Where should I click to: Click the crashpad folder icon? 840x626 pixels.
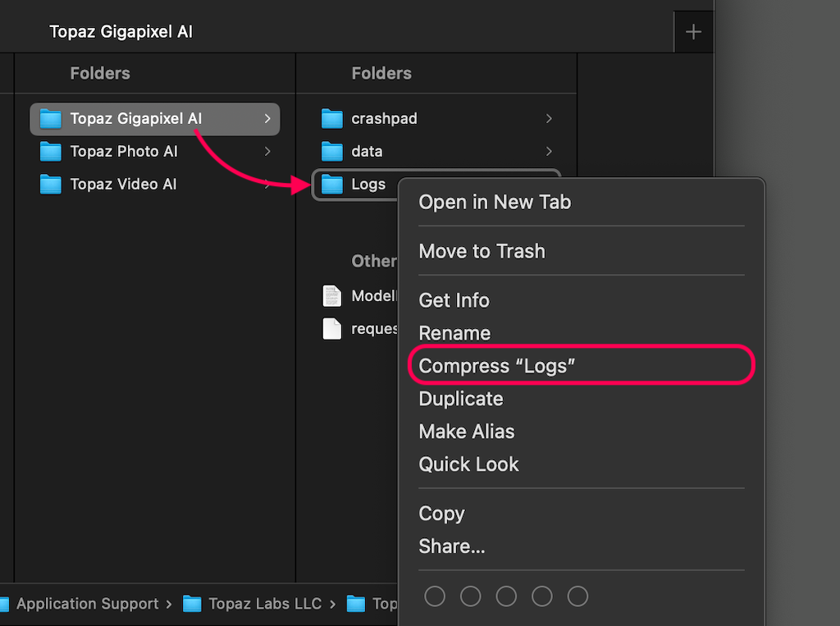(332, 119)
